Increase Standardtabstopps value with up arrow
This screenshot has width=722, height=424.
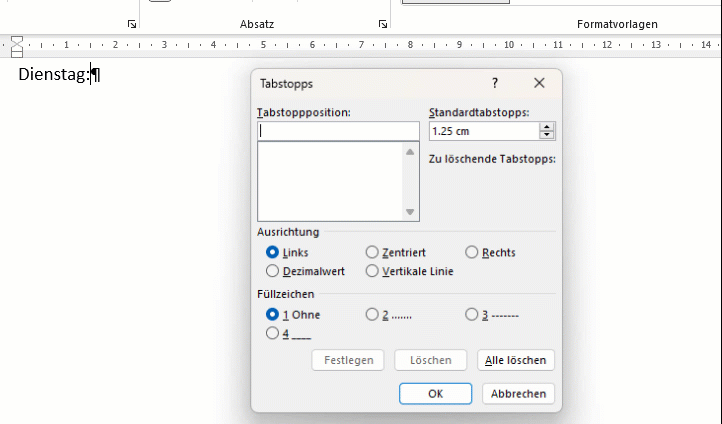[x=546, y=127]
